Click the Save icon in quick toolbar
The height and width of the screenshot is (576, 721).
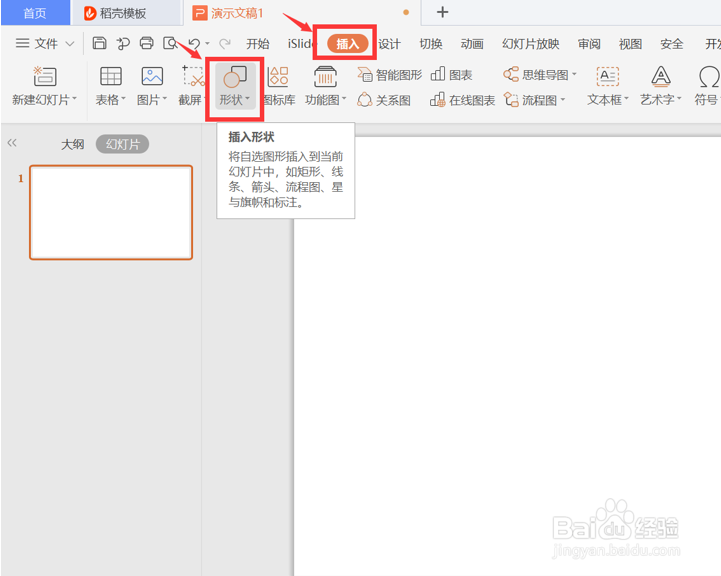coord(99,43)
